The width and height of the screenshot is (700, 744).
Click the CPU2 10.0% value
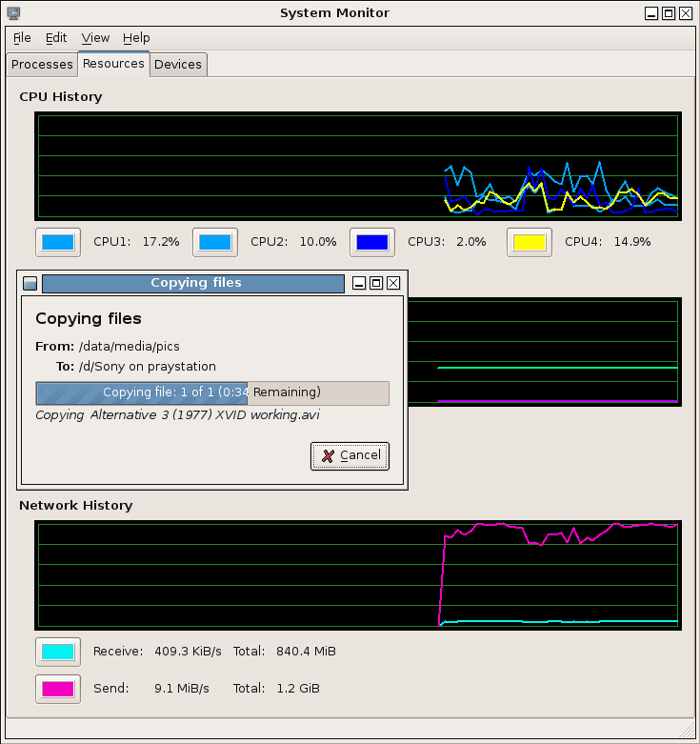click(318, 242)
